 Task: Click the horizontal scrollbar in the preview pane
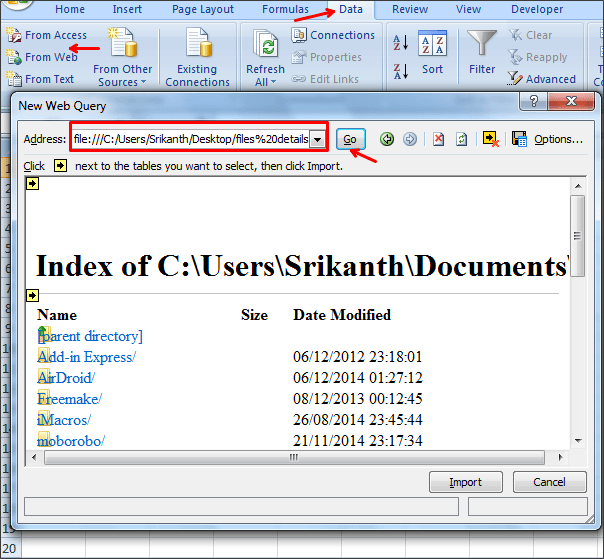coord(294,457)
